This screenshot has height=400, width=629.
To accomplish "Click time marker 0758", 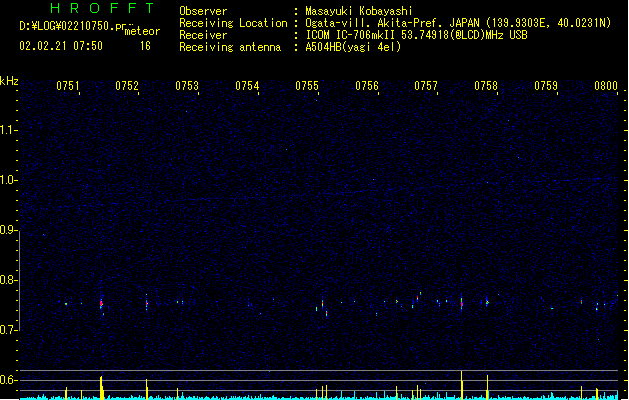I will [x=486, y=86].
